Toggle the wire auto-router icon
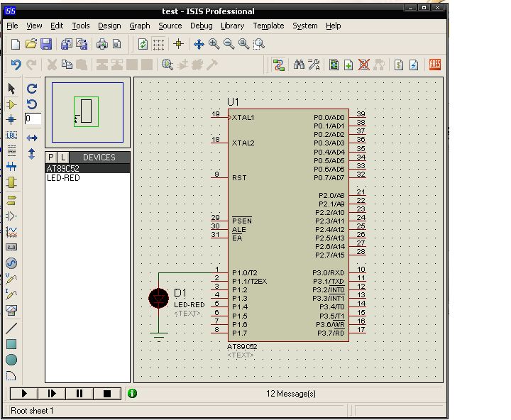511x420 pixels. [279, 65]
